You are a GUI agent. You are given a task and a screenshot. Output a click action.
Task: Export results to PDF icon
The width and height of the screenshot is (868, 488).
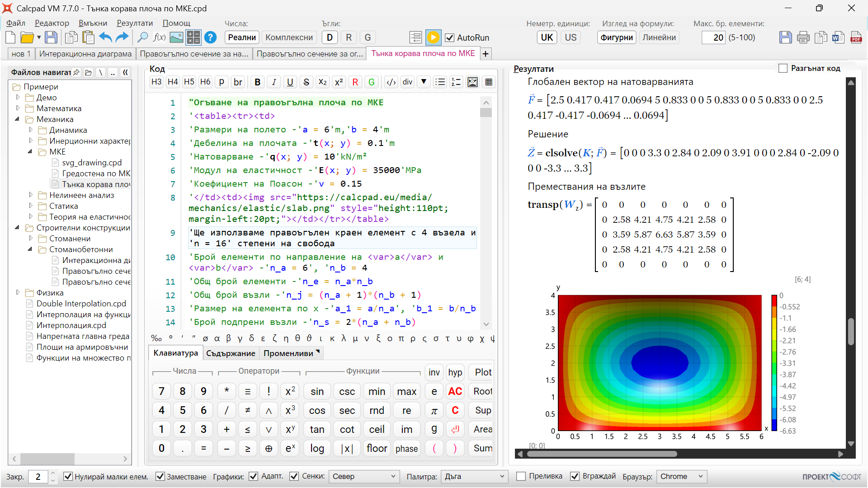click(856, 38)
